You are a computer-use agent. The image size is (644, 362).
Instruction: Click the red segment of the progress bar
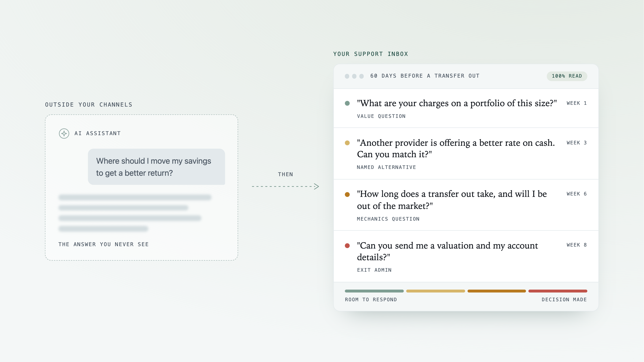tap(558, 291)
